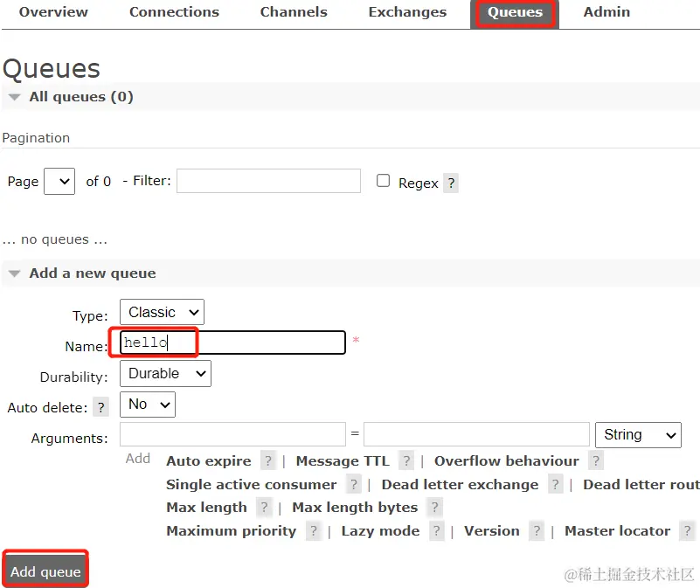
Task: Open the Overview tab
Action: [x=53, y=12]
